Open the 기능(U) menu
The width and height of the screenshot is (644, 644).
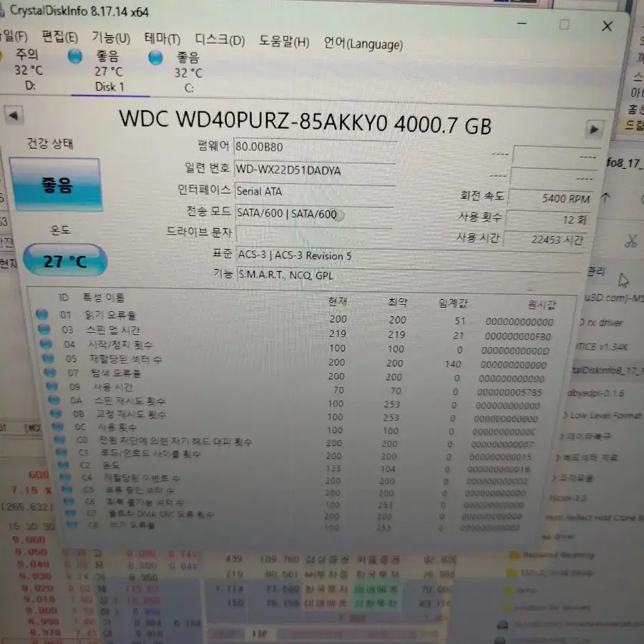[x=111, y=38]
